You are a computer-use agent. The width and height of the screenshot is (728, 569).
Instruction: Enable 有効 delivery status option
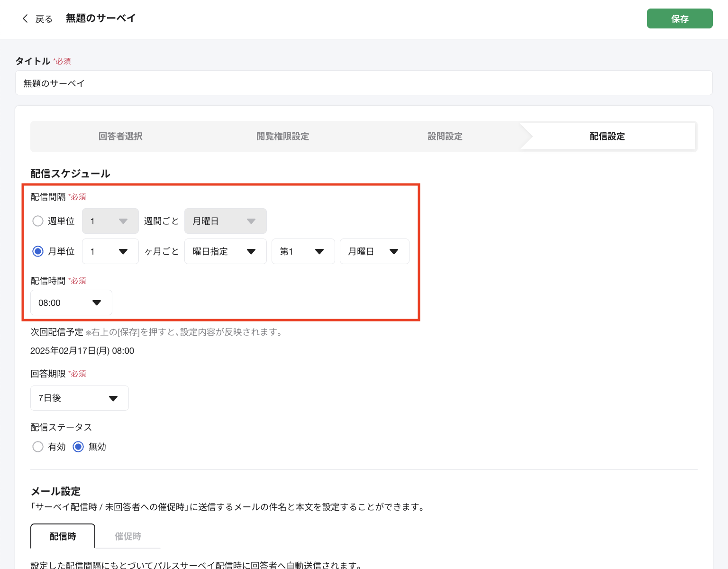pos(38,447)
